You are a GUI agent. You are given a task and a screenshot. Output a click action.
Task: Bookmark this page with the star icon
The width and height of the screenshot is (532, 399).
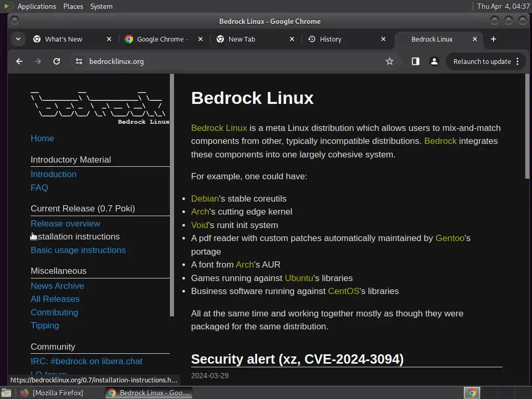390,61
